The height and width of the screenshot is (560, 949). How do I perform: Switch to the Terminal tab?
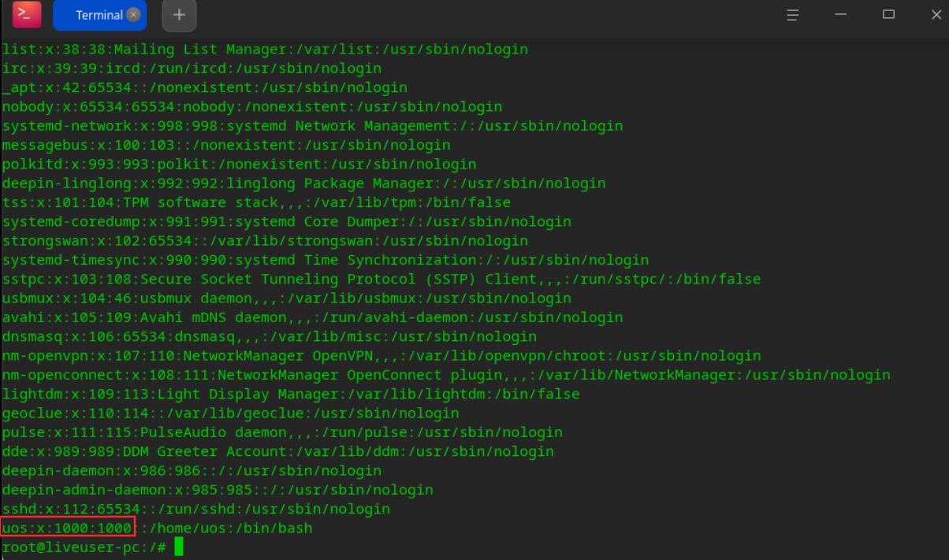click(x=93, y=15)
